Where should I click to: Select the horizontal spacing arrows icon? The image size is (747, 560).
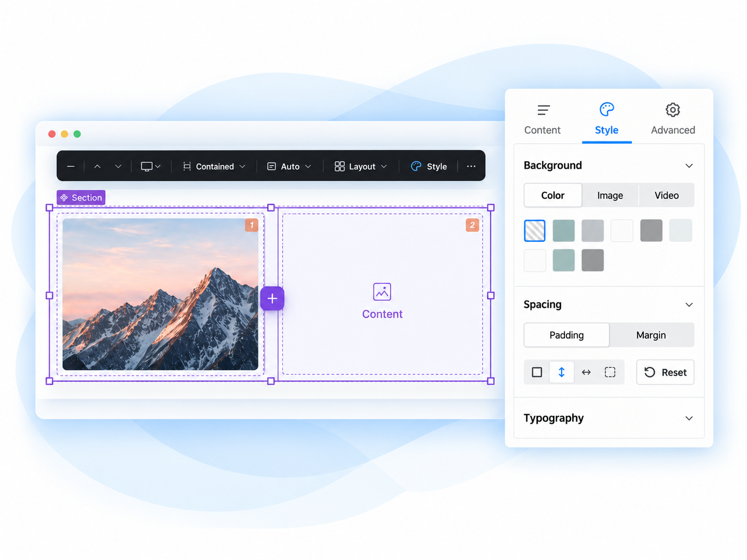tap(586, 372)
